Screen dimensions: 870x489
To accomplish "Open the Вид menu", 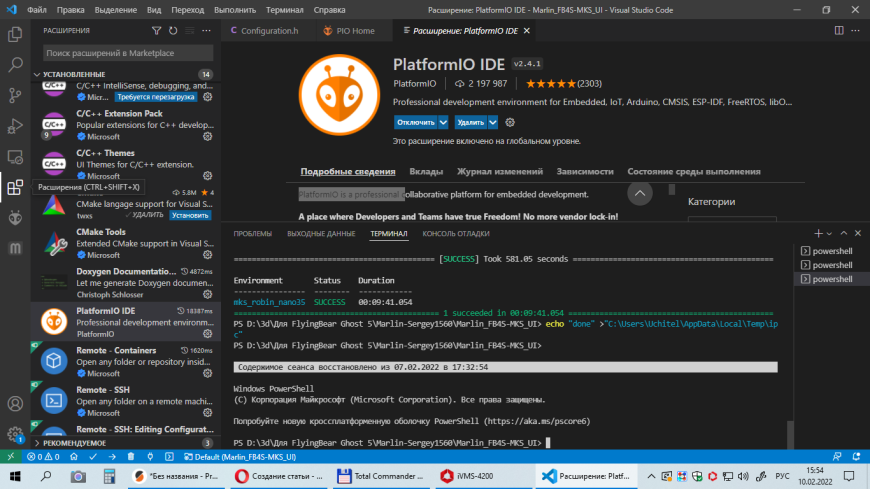I will pyautogui.click(x=154, y=10).
